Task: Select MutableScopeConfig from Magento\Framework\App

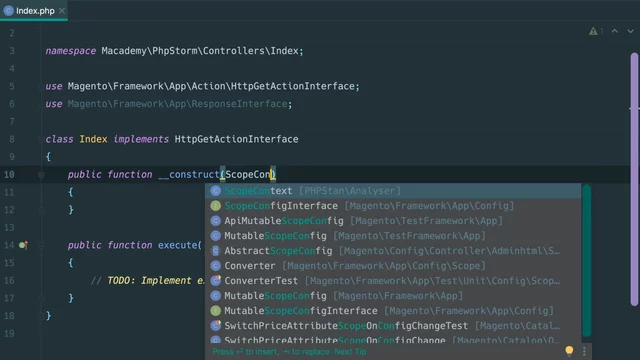Action: tap(393, 296)
